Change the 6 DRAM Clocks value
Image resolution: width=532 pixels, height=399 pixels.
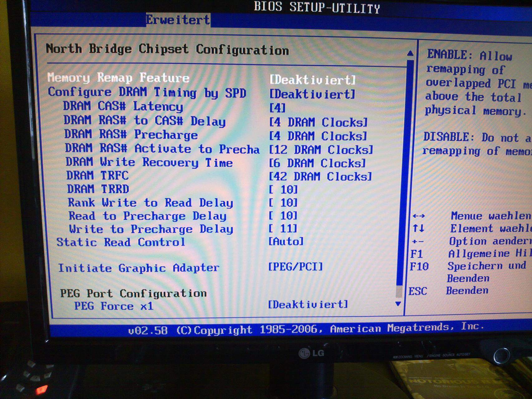tap(317, 163)
